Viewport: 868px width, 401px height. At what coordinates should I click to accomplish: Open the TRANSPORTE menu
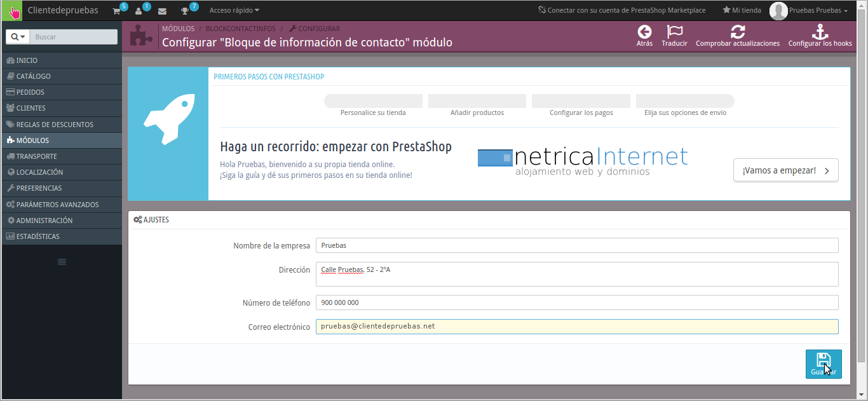tap(62, 156)
